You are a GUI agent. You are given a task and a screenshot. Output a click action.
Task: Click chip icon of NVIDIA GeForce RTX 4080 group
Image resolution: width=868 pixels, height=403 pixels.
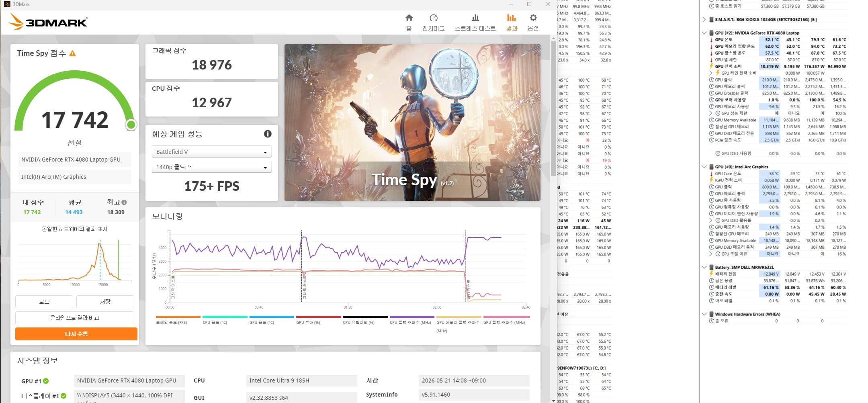tap(711, 33)
